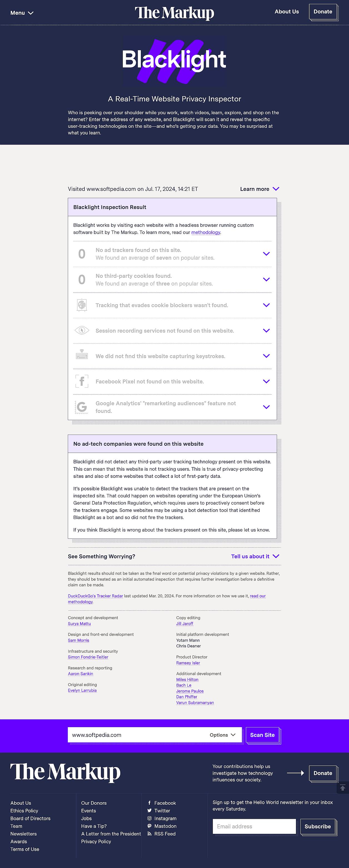
Task: Subscribe to the Hello World newsletter
Action: 317,826
